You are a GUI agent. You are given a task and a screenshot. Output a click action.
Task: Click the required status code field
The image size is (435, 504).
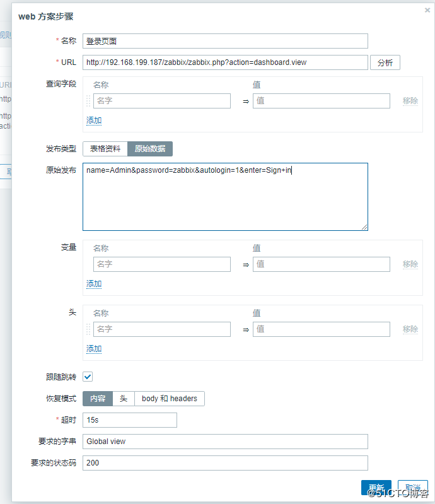pos(225,463)
